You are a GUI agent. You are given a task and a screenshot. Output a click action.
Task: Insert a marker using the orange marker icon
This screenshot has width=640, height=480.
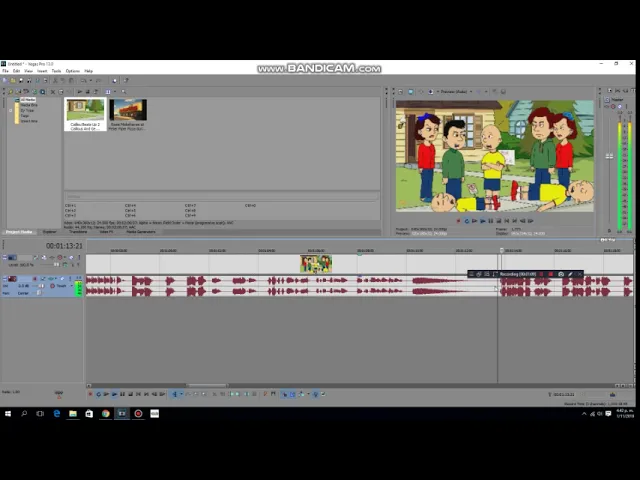(265, 394)
